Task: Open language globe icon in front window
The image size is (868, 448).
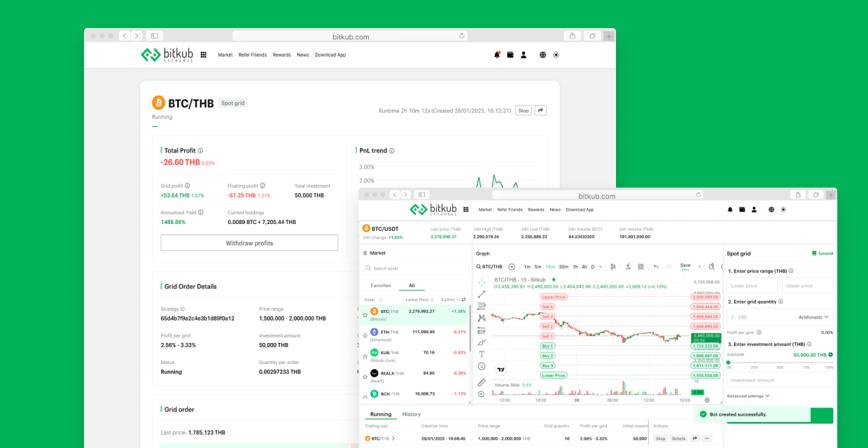Action: coord(771,209)
